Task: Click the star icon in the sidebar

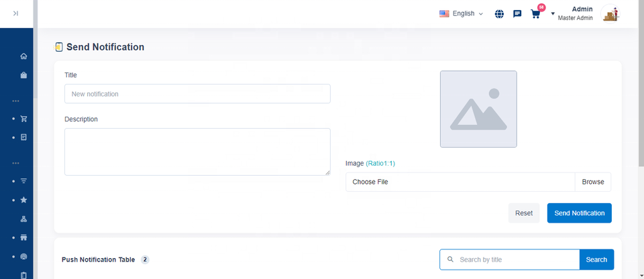Action: (23, 200)
